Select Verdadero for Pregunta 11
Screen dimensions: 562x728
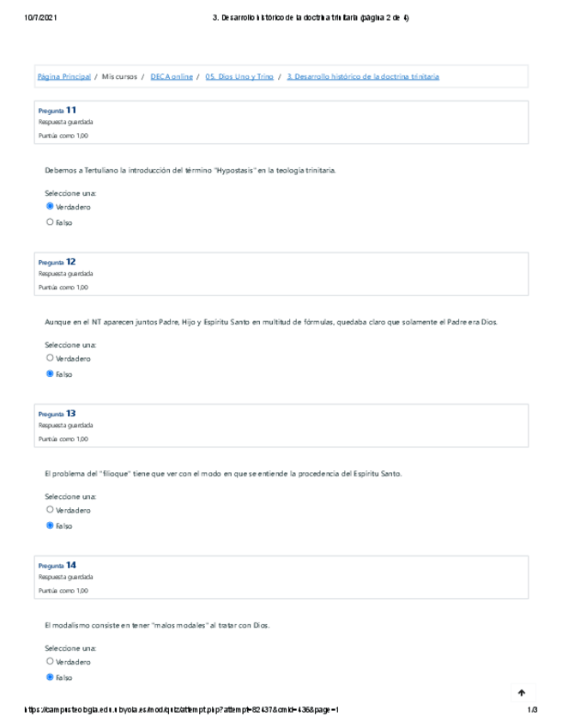[50, 207]
